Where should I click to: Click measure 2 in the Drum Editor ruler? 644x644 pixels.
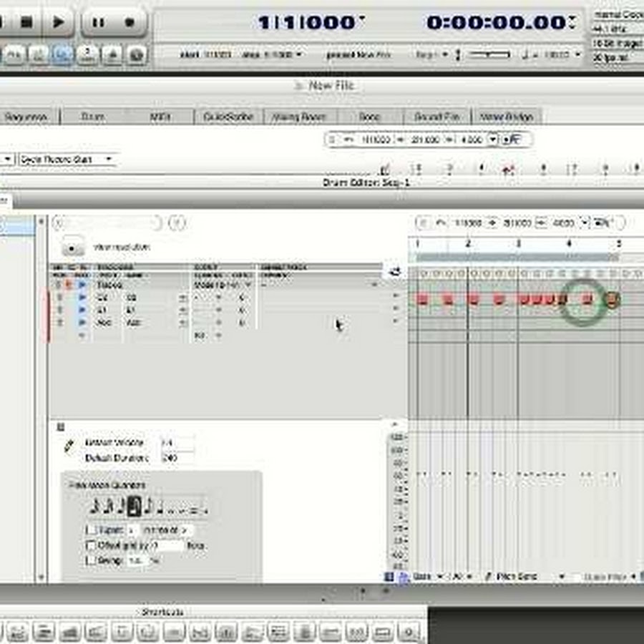click(468, 244)
